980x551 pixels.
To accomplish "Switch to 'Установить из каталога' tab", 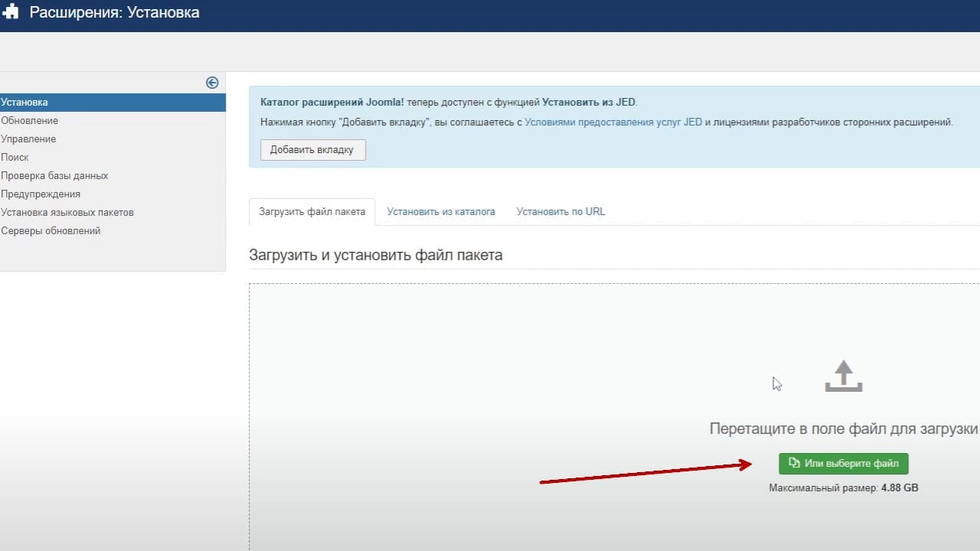I will [x=441, y=212].
